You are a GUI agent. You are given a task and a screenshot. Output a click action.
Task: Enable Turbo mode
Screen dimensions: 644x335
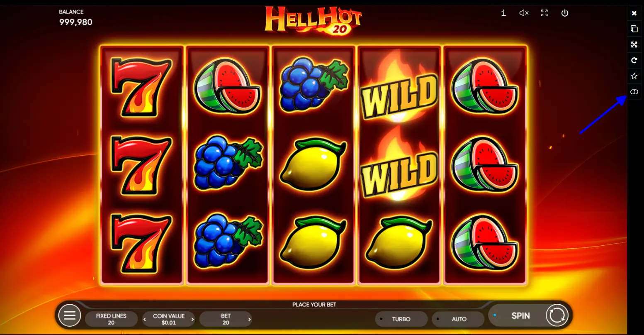[401, 319]
